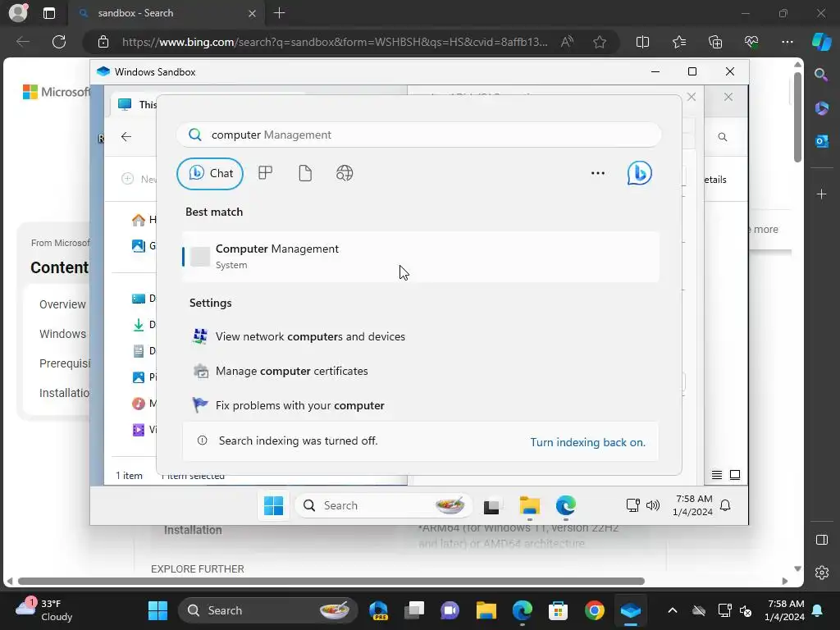Refresh the Edge browser page
Image resolution: width=840 pixels, height=630 pixels.
[59, 42]
